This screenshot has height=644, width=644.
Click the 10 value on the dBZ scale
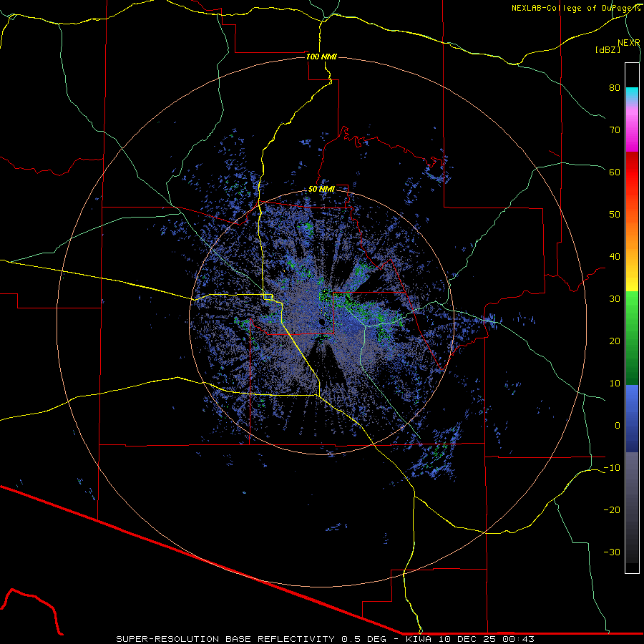click(615, 384)
